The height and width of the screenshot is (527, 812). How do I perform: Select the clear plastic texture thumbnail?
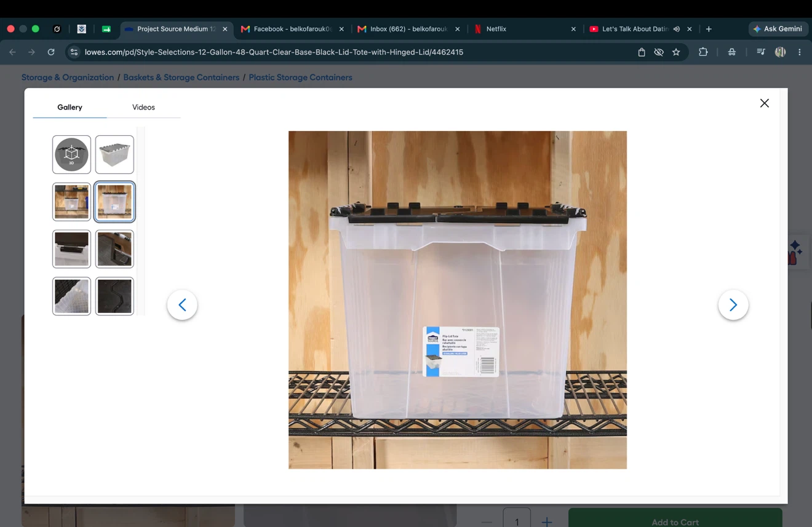pyautogui.click(x=71, y=296)
